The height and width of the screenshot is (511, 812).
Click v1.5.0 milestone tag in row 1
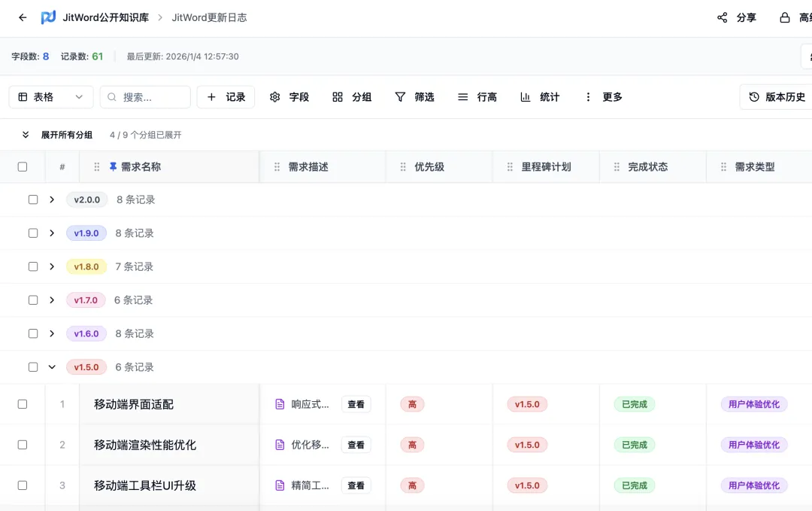coord(527,404)
